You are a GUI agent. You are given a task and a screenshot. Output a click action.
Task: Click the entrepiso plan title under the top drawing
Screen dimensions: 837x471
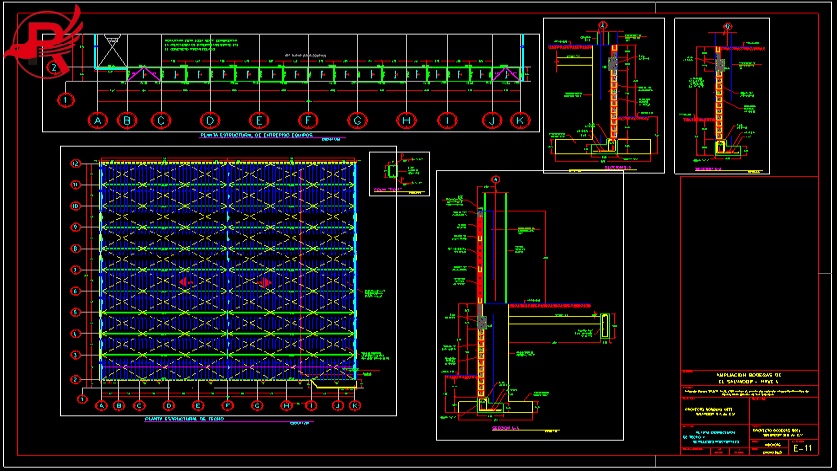tap(256, 136)
